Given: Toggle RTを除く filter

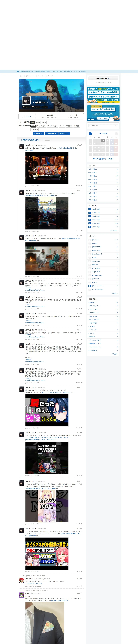Looking at the screenshot, I should coord(69,126).
